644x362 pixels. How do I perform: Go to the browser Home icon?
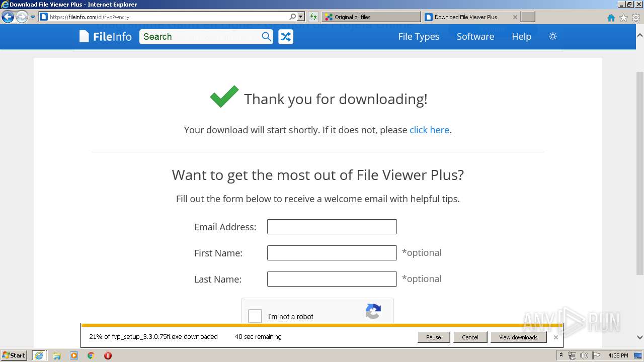tap(611, 18)
